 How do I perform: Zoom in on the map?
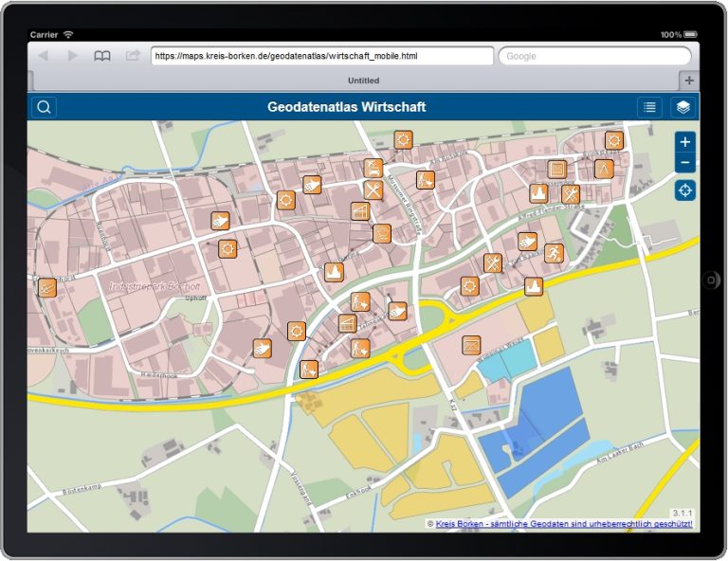(x=684, y=142)
